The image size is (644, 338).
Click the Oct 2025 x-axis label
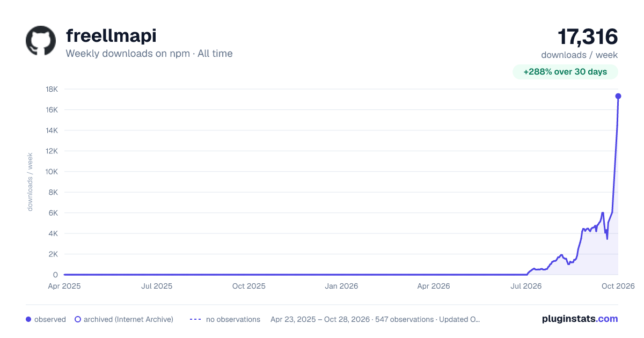click(249, 286)
